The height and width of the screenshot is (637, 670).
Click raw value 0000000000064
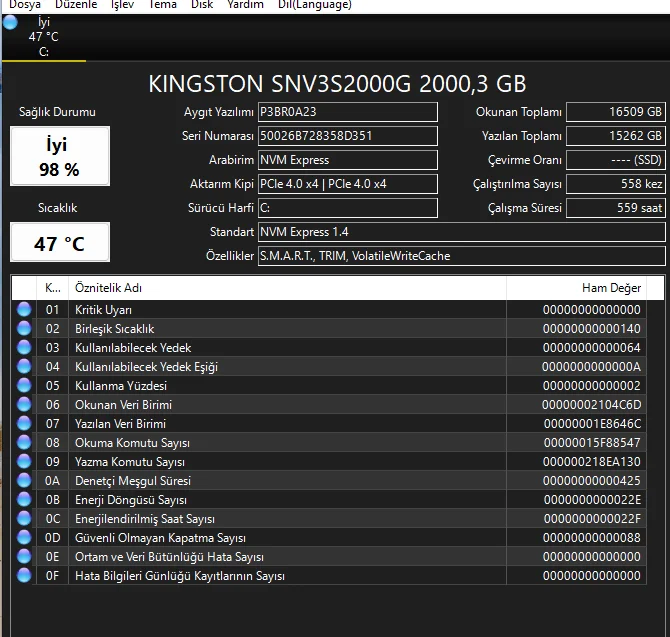coord(592,348)
